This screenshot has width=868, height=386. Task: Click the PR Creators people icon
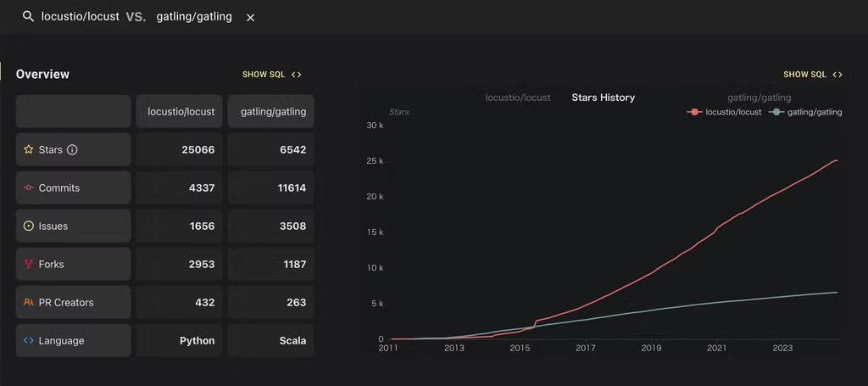point(29,302)
